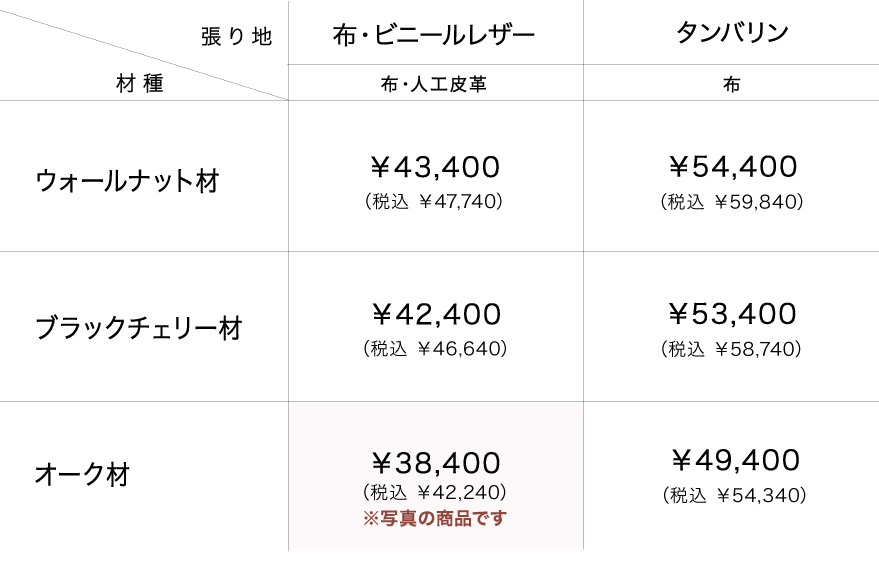The height and width of the screenshot is (577, 879).
Task: Click the ¥42,400 black cherry price
Action: [435, 315]
